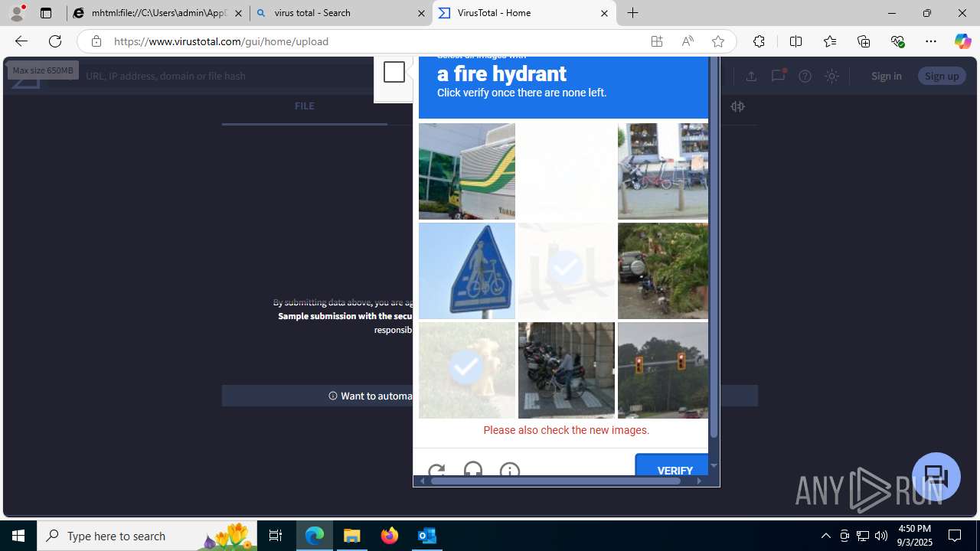
Task: Add this page to favorites
Action: tap(718, 41)
